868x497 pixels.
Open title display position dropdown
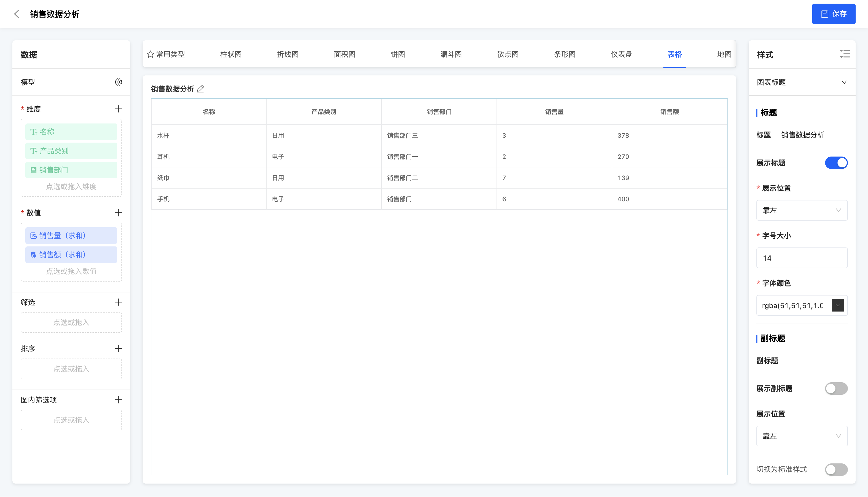tap(801, 210)
